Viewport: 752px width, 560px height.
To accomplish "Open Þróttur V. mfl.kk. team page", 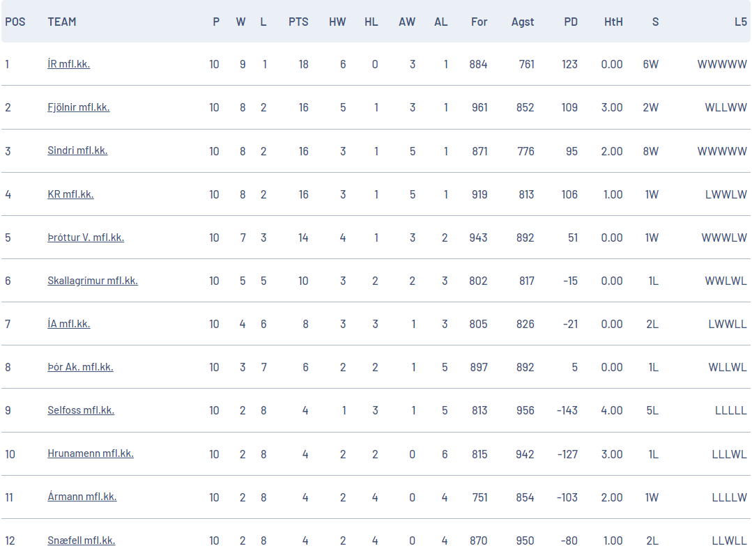I will click(x=86, y=238).
